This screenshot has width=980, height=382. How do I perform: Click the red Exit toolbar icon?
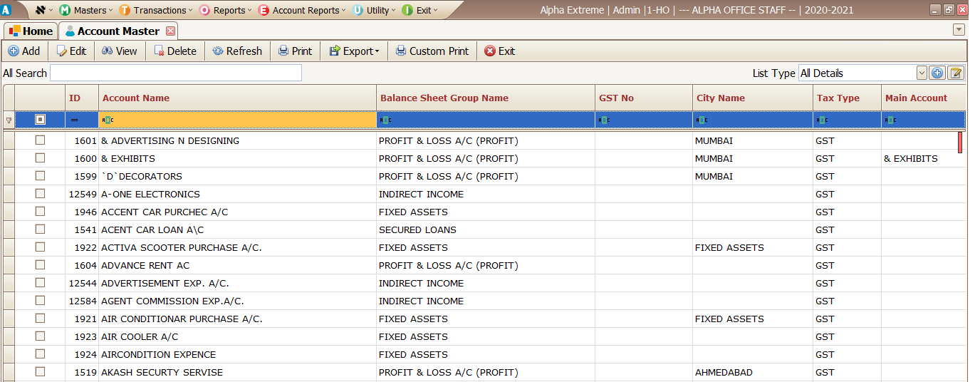[x=490, y=51]
